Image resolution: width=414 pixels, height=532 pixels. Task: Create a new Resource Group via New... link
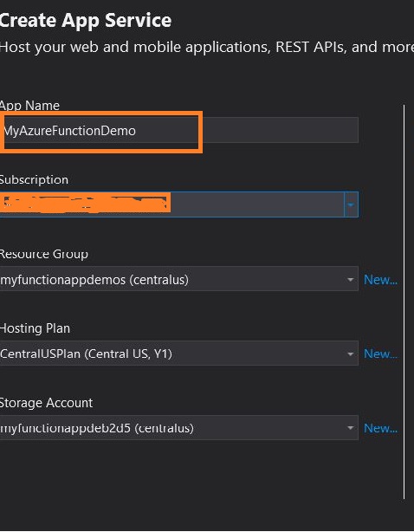pyautogui.click(x=380, y=280)
